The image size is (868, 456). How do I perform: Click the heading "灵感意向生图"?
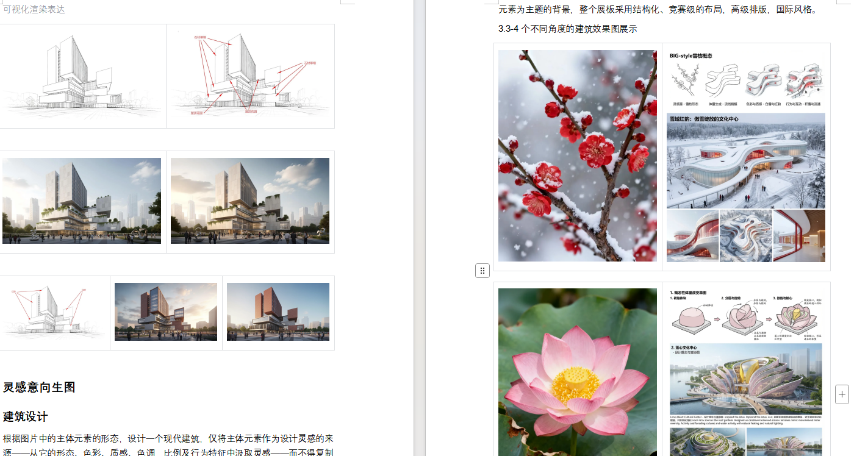tap(39, 387)
